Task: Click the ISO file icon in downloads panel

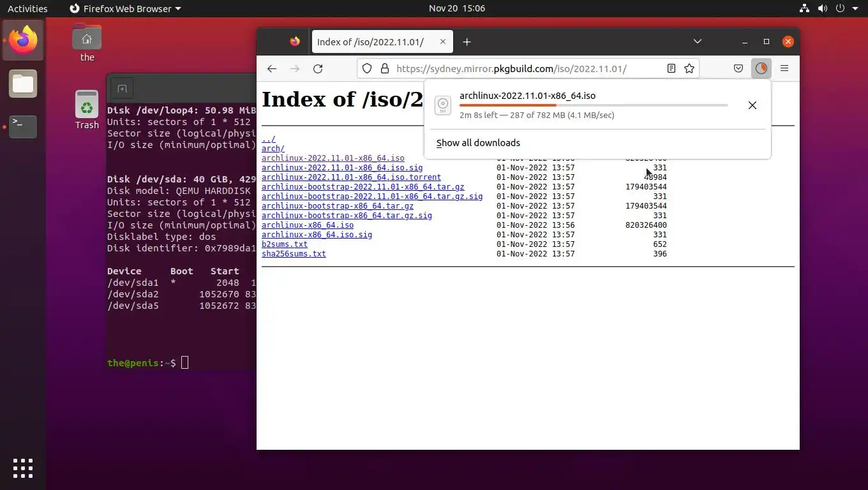Action: [443, 105]
